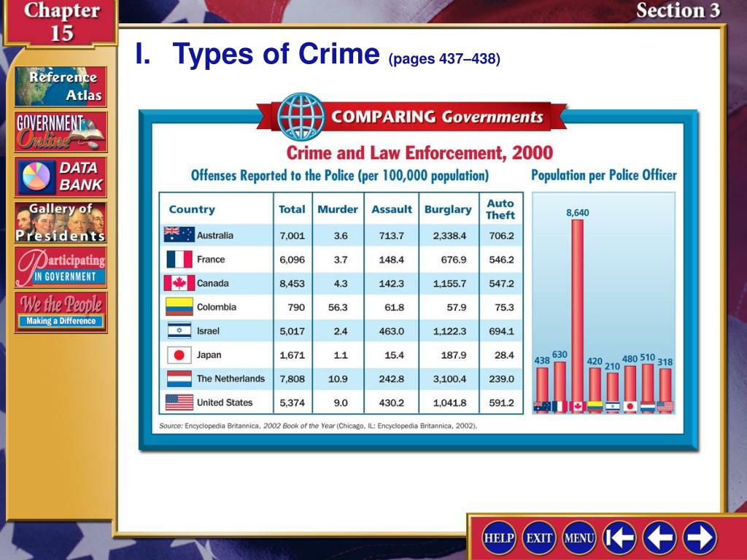The height and width of the screenshot is (560, 747).
Task: Click the Canada flag under the bar chart
Action: (x=578, y=407)
